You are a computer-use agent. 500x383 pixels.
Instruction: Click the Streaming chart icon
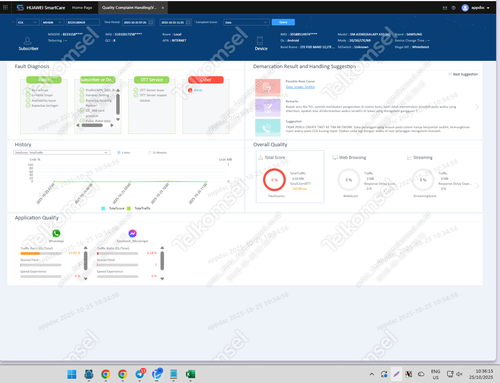coord(409,157)
